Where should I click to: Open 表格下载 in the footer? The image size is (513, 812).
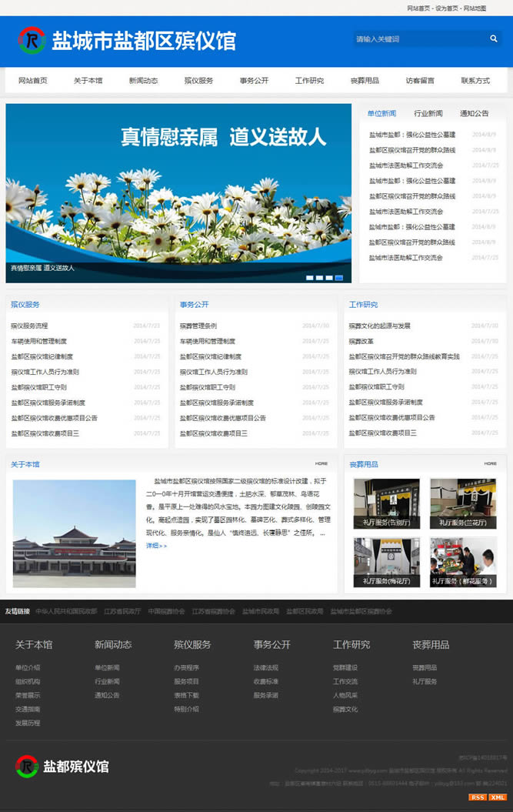point(186,695)
